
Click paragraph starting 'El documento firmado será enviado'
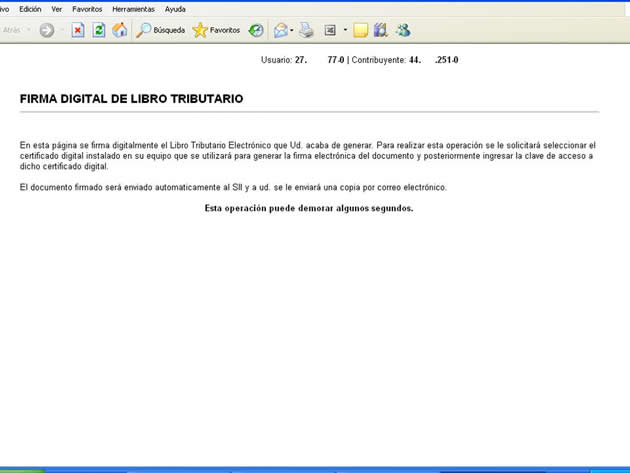233,187
